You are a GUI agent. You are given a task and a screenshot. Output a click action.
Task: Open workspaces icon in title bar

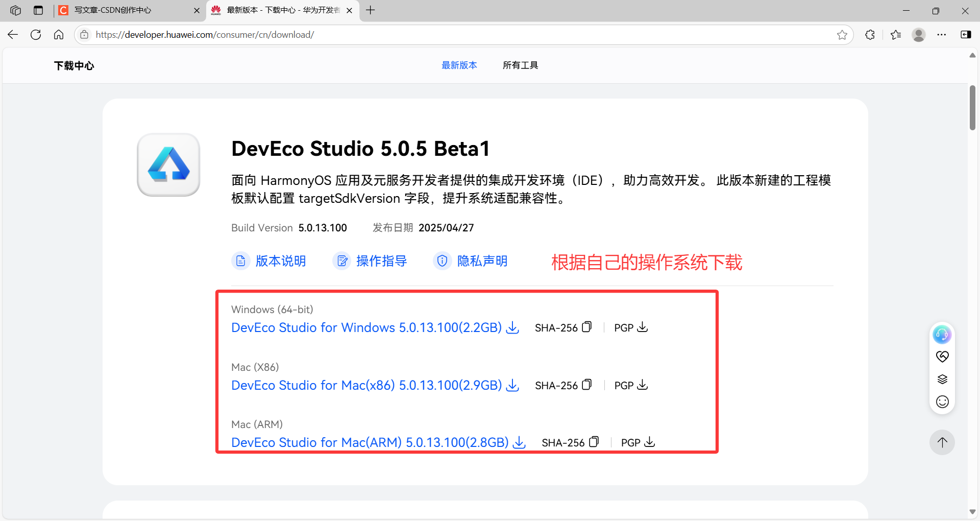[x=15, y=10]
